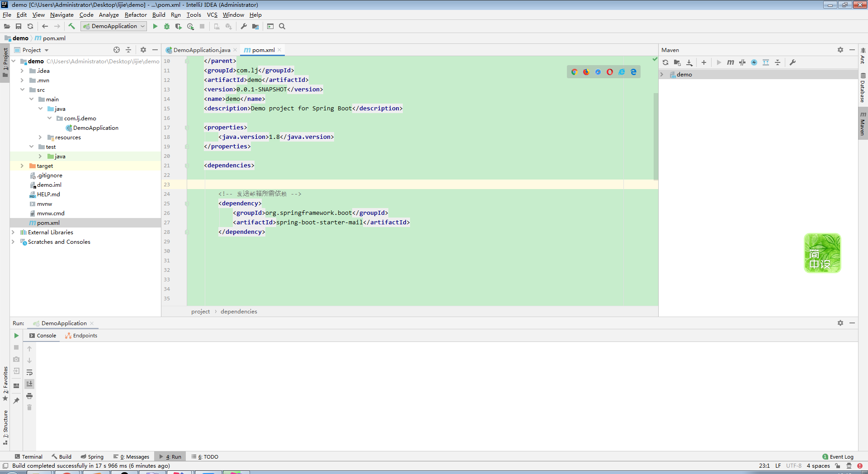Image resolution: width=868 pixels, height=474 pixels.
Task: Click Save All floppy disk icon
Action: [x=19, y=26]
